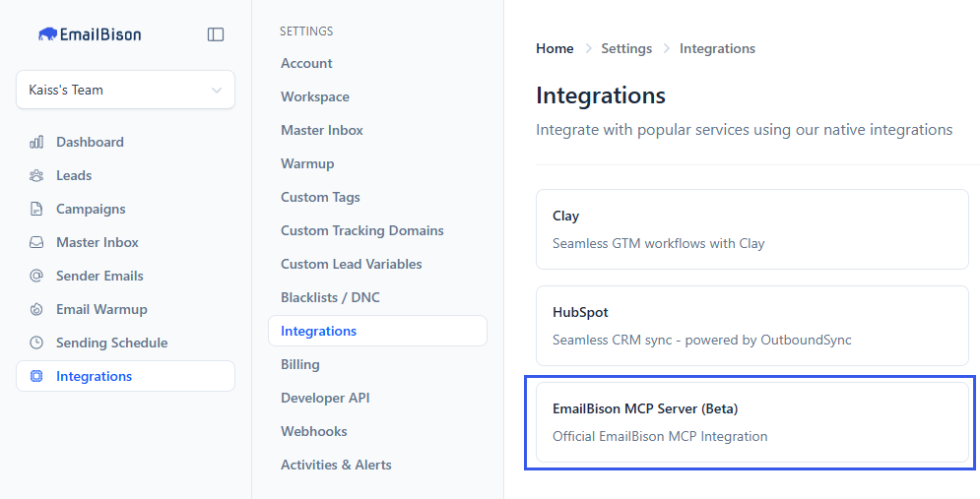The height and width of the screenshot is (499, 980).
Task: Open the Clay integration card
Action: tap(751, 229)
